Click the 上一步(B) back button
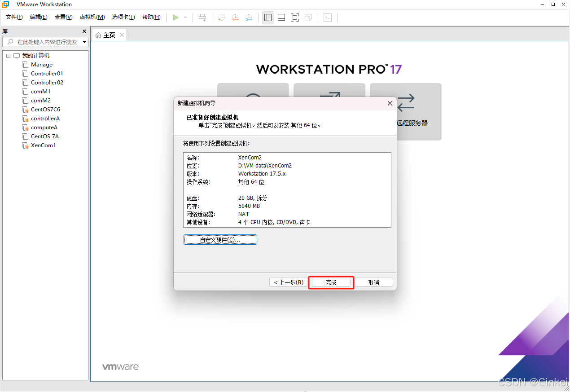Image resolution: width=570 pixels, height=392 pixels. click(x=289, y=282)
